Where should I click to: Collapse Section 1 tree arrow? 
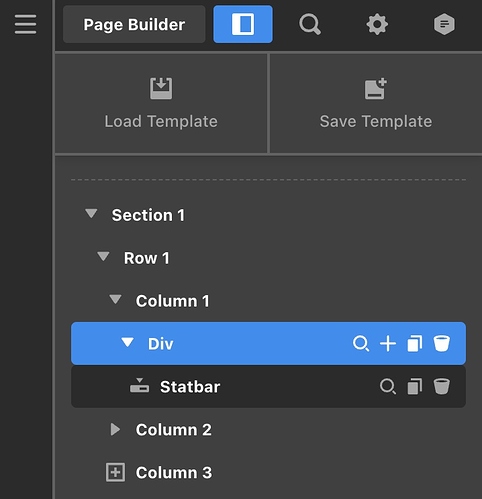coord(91,213)
